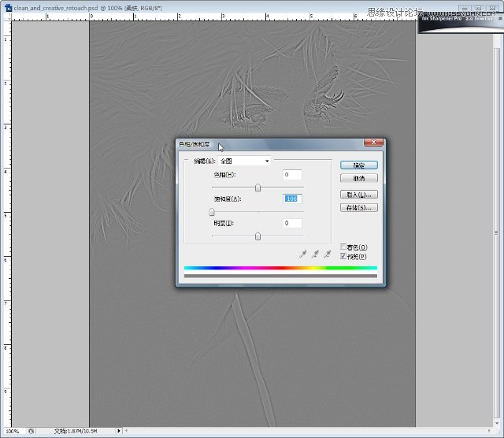Click the 色相(H) hue slider handle
504x438 pixels.
pyautogui.click(x=258, y=187)
